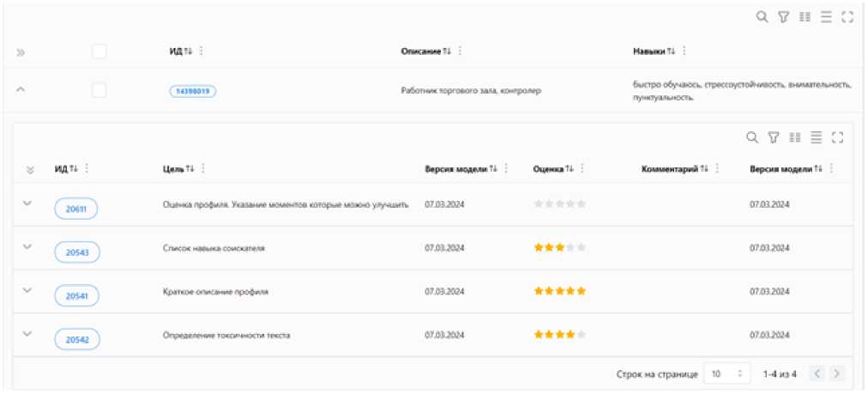Screen dimensions: 868x394
Task: Expand the row with ID 20611
Action: (x=27, y=204)
